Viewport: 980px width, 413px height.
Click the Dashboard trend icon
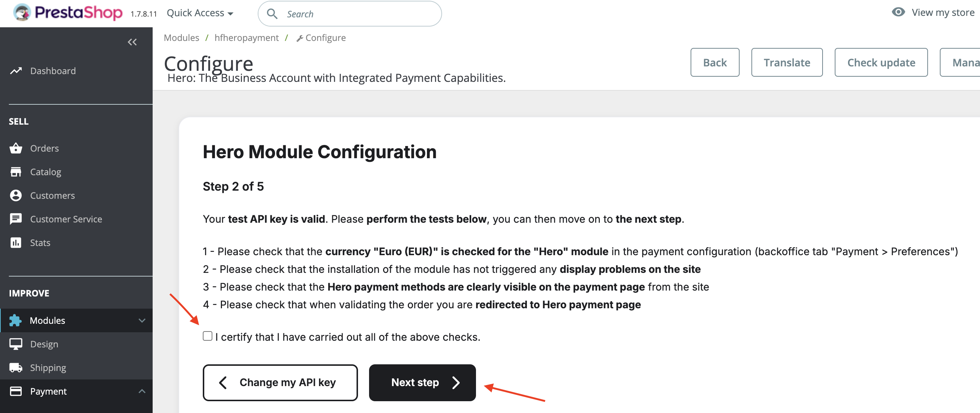point(16,71)
